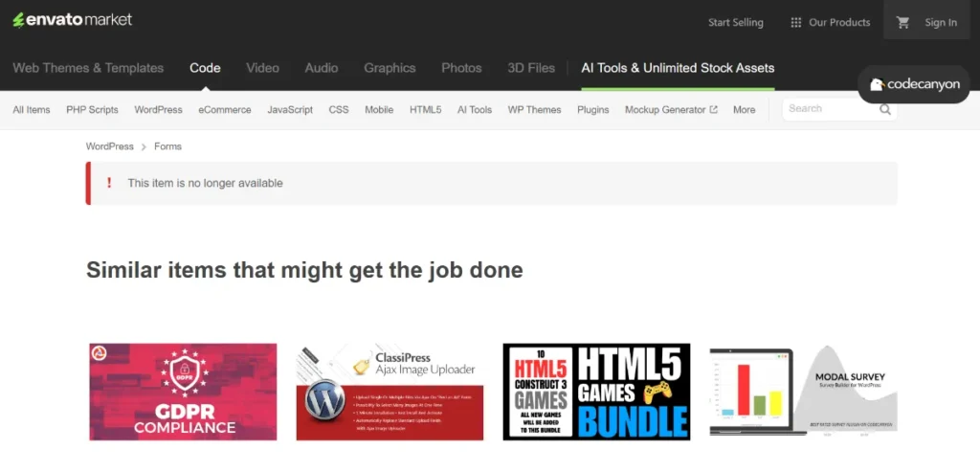This screenshot has height=472, width=980.
Task: Open the CSS subcategory
Action: tap(339, 109)
